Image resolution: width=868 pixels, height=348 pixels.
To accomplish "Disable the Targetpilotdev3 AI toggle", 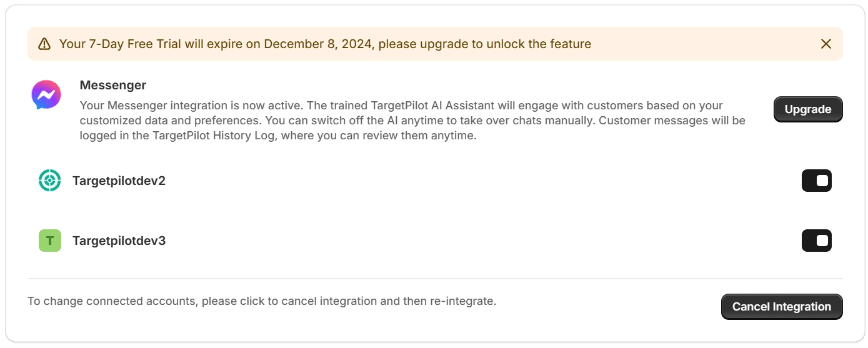I will pyautogui.click(x=816, y=241).
